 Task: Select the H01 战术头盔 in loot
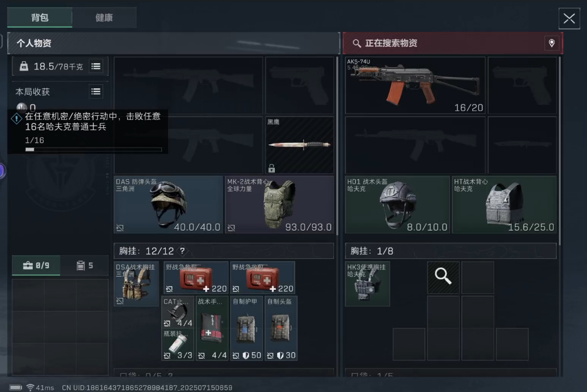397,204
